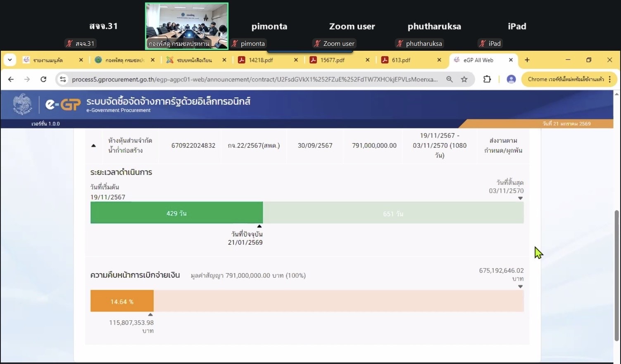This screenshot has height=364, width=621.
Task: Click the address bar URL field
Action: (255, 79)
